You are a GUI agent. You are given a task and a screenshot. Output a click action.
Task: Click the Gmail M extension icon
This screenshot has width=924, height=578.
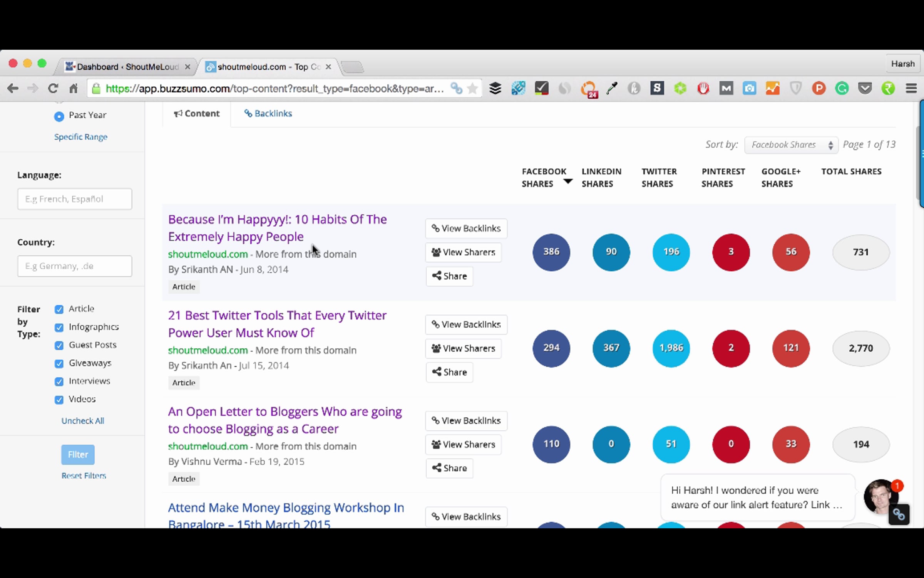726,89
